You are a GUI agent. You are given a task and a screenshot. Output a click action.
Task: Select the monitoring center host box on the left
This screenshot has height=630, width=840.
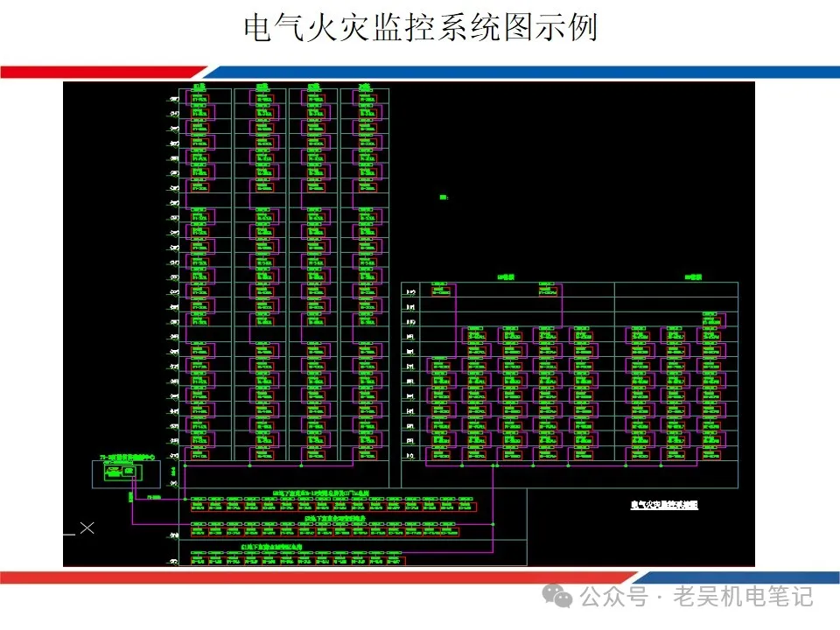coord(122,472)
